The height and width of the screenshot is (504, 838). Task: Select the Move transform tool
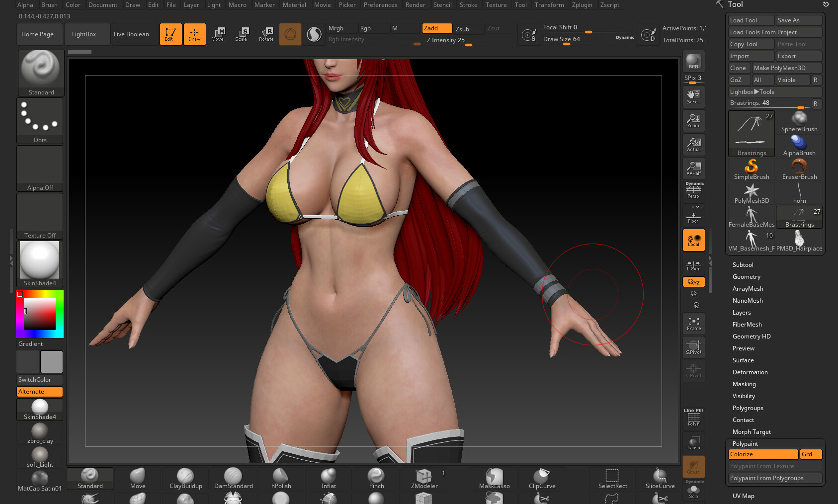pyautogui.click(x=218, y=34)
